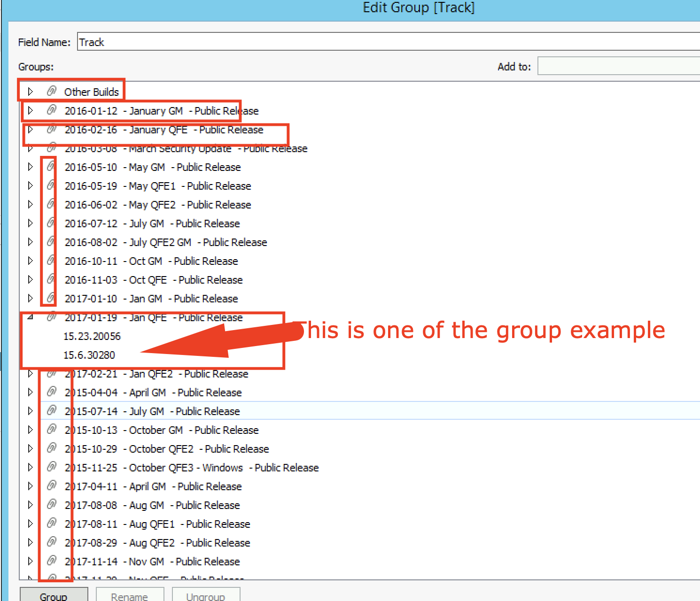Image resolution: width=700 pixels, height=601 pixels.
Task: Click paperclip icon of 2017-04-11 April GM
Action: [x=52, y=485]
